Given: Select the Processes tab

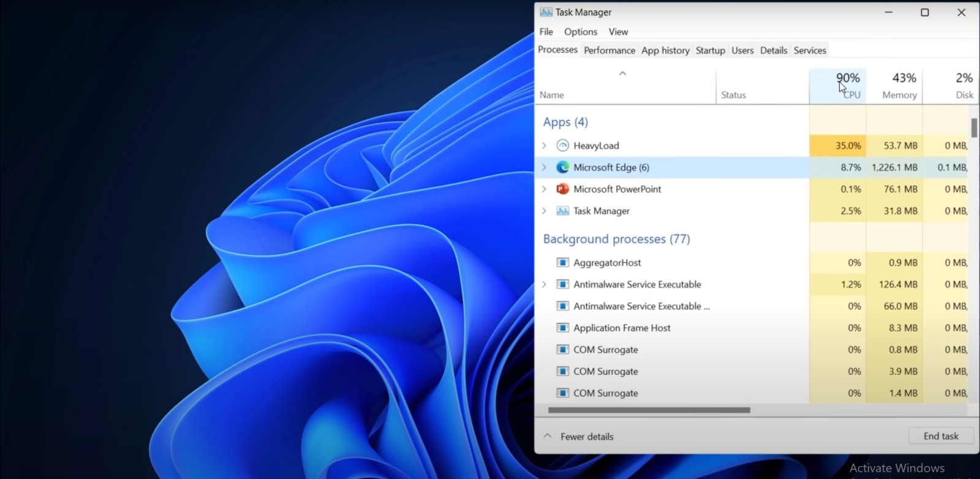Looking at the screenshot, I should pos(557,50).
